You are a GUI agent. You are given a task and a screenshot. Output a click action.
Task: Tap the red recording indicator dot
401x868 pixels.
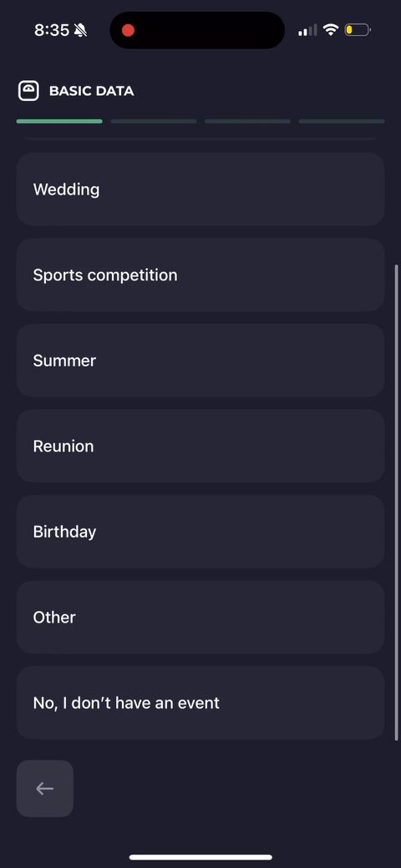[128, 30]
